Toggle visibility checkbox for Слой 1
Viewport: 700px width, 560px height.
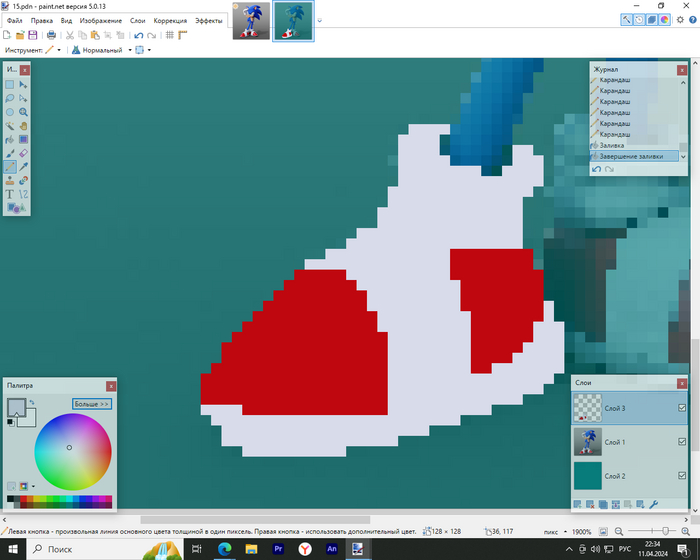pos(682,442)
